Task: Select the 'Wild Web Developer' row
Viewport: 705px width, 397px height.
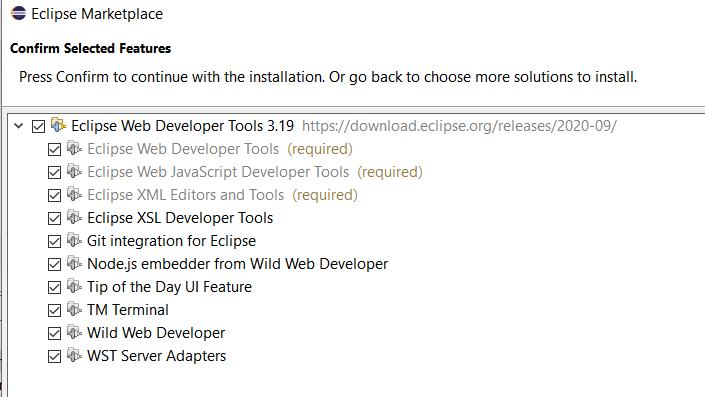Action: [156, 333]
